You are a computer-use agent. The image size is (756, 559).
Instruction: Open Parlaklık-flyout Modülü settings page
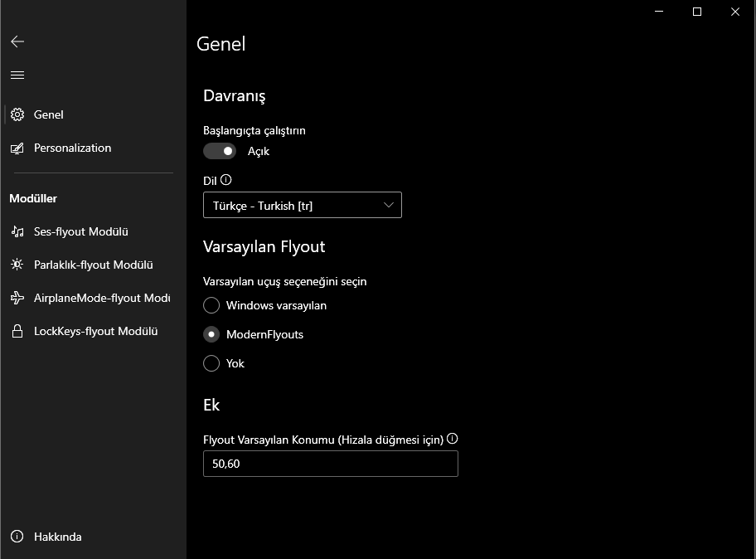tap(94, 265)
